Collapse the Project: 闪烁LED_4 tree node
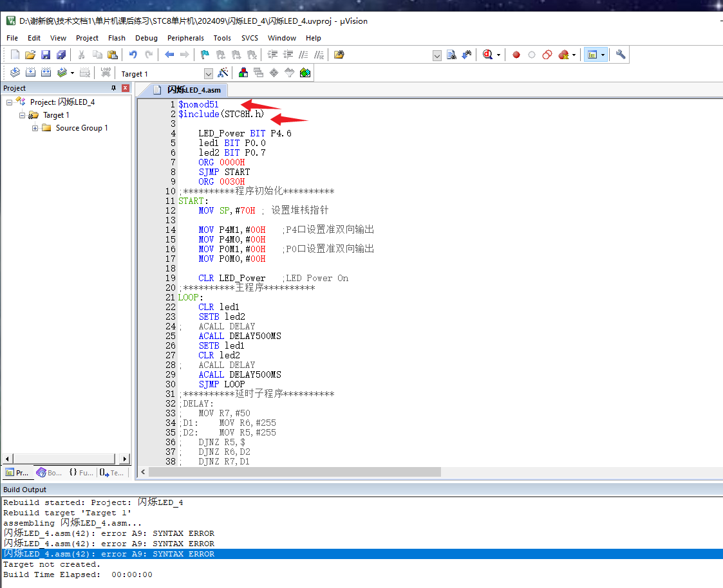Screen dimensions: 723x588 pyautogui.click(x=9, y=102)
